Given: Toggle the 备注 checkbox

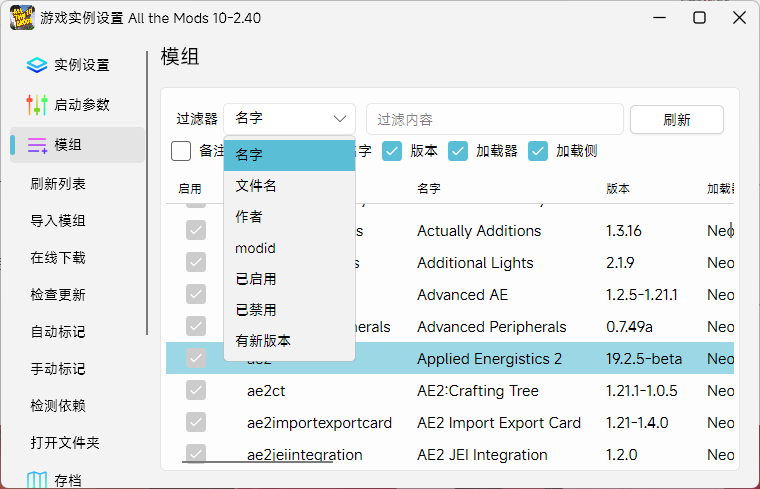Looking at the screenshot, I should click(x=181, y=151).
